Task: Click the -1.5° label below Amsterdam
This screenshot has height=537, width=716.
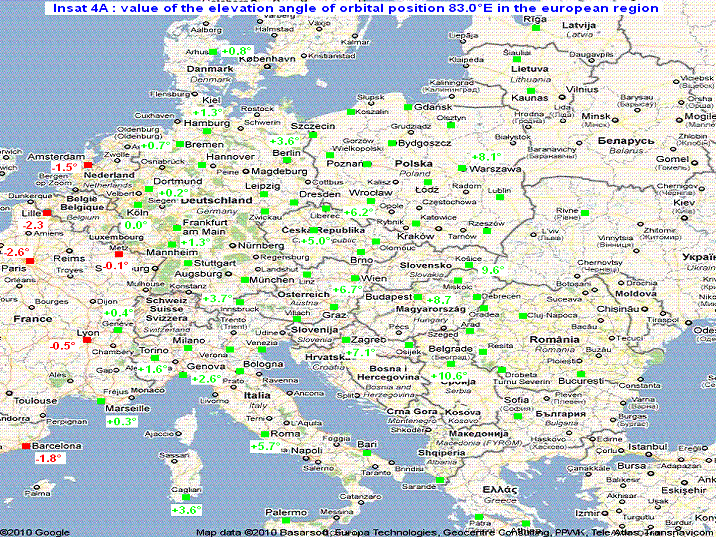Action: pyautogui.click(x=66, y=167)
